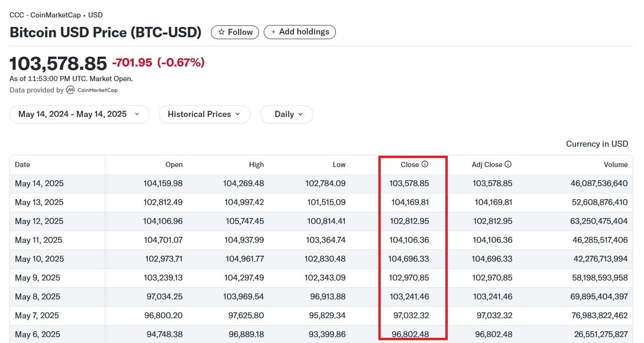The height and width of the screenshot is (343, 644).
Task: Click the May 9, 2025 date cell
Action: tap(37, 278)
